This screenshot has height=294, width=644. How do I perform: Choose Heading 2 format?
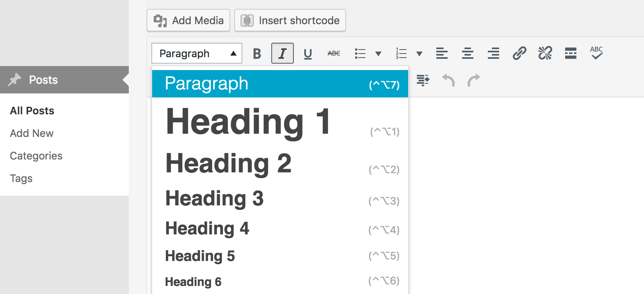[x=280, y=164]
